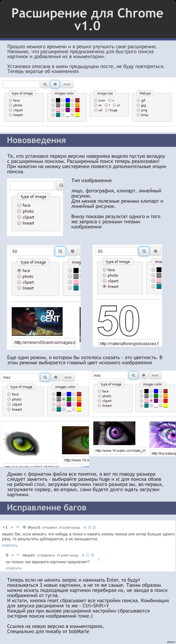Pick the yellow color swatch in the topmost panel
176x644 pixels.
coord(77,115)
